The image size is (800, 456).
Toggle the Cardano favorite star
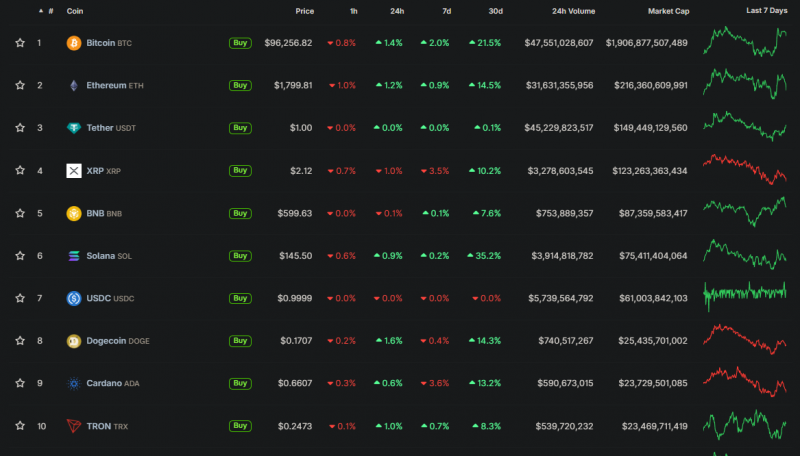pos(20,383)
